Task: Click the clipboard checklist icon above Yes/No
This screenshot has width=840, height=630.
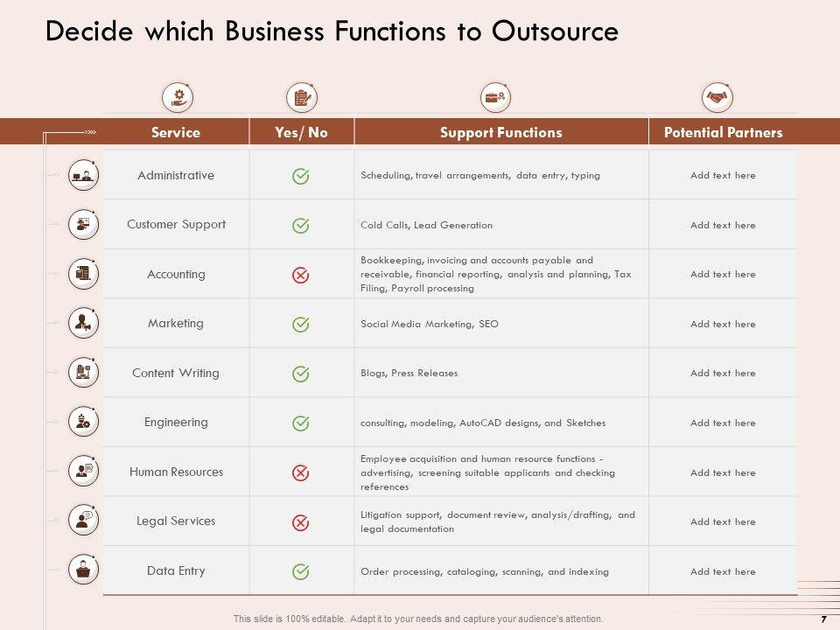Action: (302, 96)
